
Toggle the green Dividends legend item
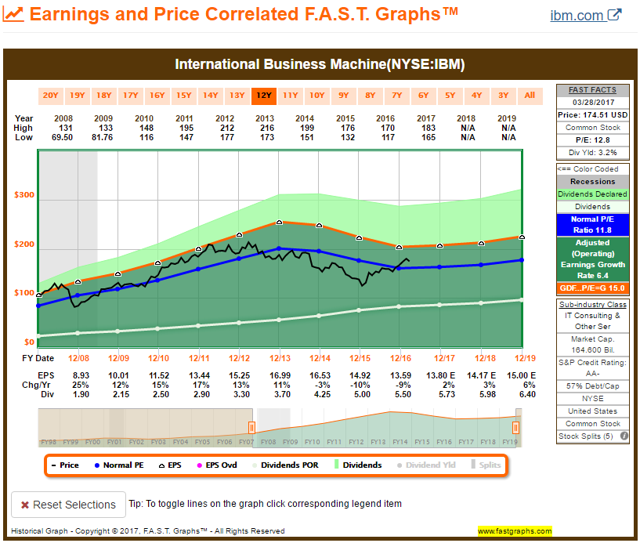click(358, 465)
